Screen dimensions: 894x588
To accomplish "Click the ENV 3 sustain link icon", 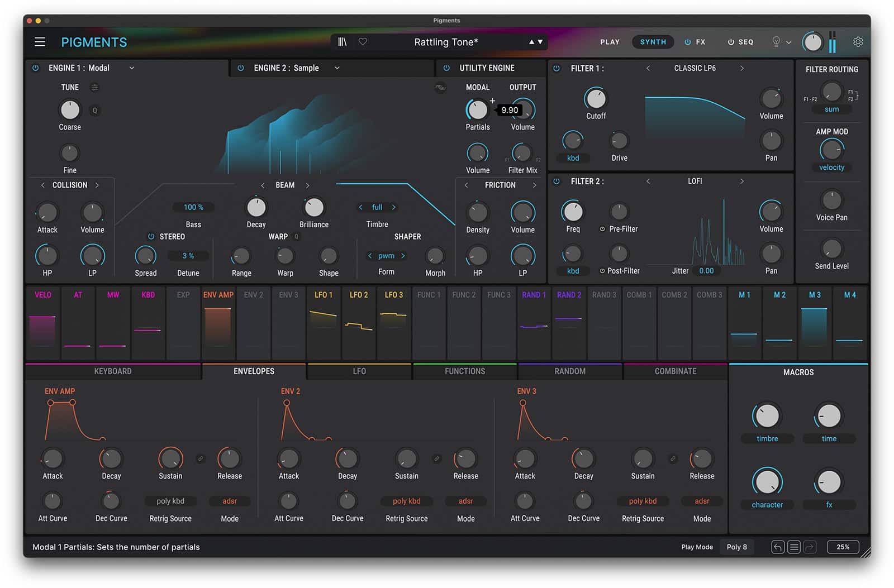I will 673,459.
